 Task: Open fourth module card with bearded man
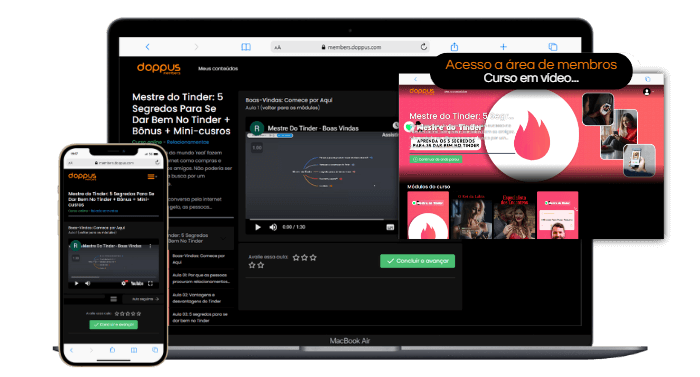click(558, 215)
